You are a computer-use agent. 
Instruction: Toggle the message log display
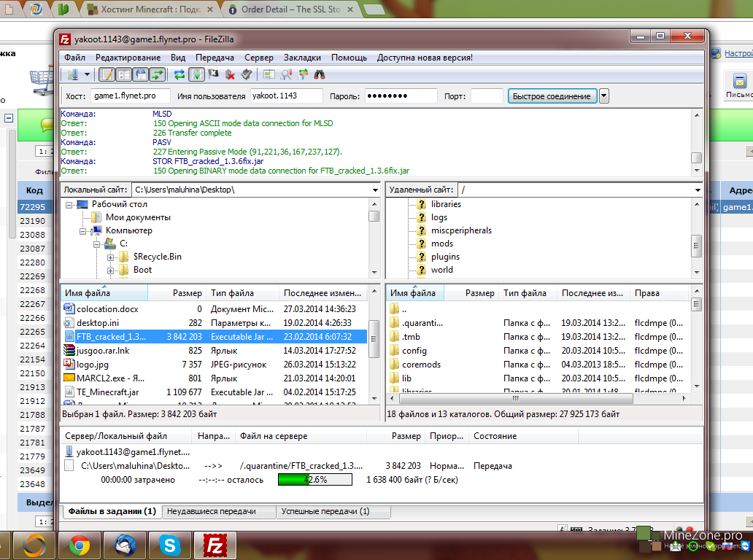107,74
